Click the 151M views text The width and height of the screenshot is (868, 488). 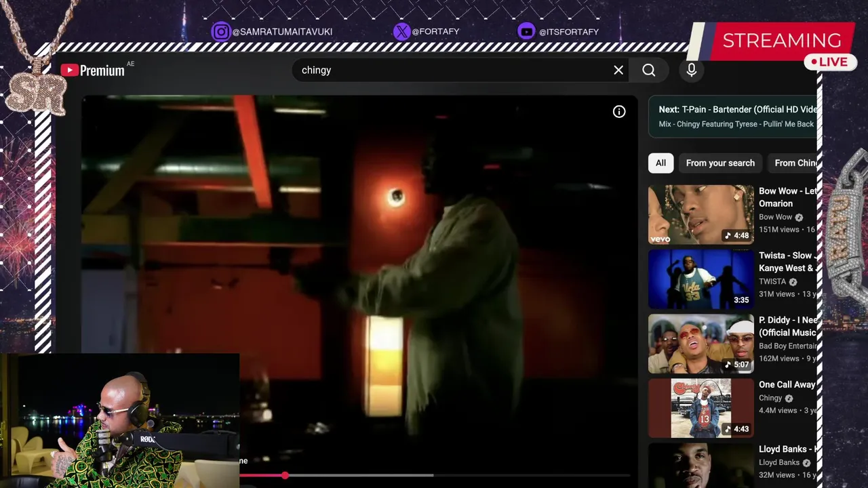pyautogui.click(x=779, y=230)
